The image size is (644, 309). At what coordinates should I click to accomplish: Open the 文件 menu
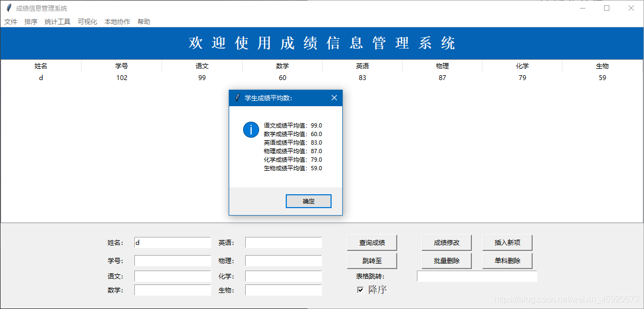point(11,21)
